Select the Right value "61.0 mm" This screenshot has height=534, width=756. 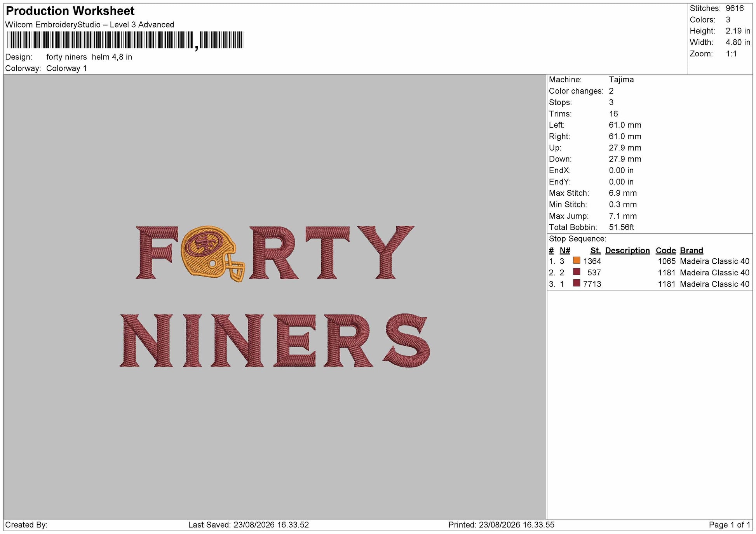[625, 136]
